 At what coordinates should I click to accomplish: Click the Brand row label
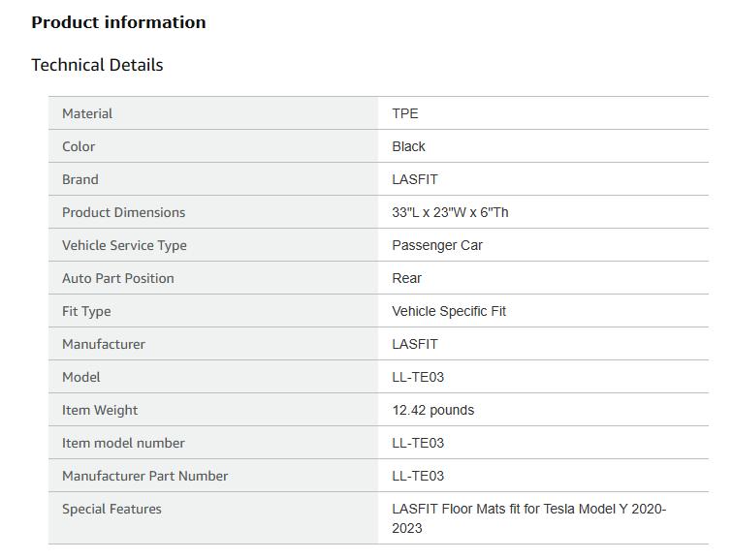pos(80,179)
